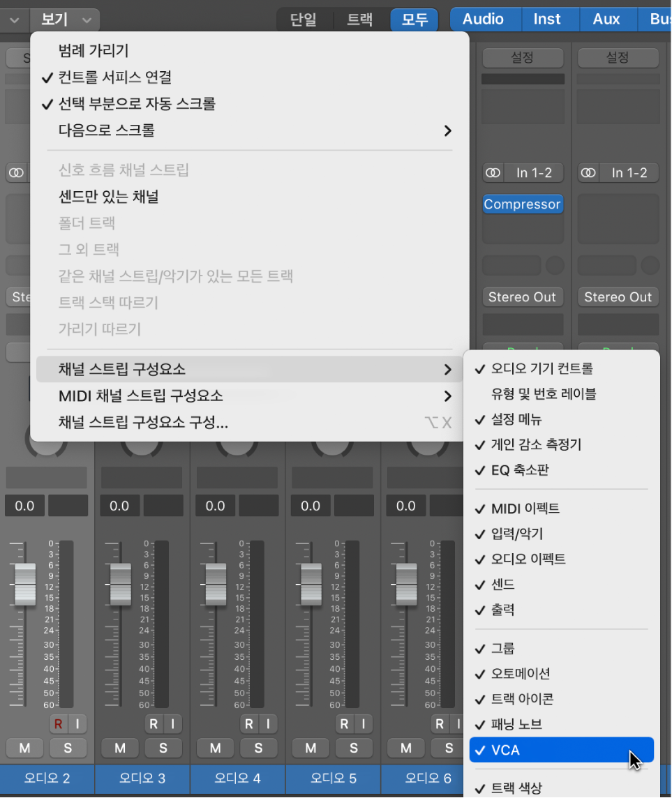Record-enable the 오디오 3 channel

click(154, 723)
